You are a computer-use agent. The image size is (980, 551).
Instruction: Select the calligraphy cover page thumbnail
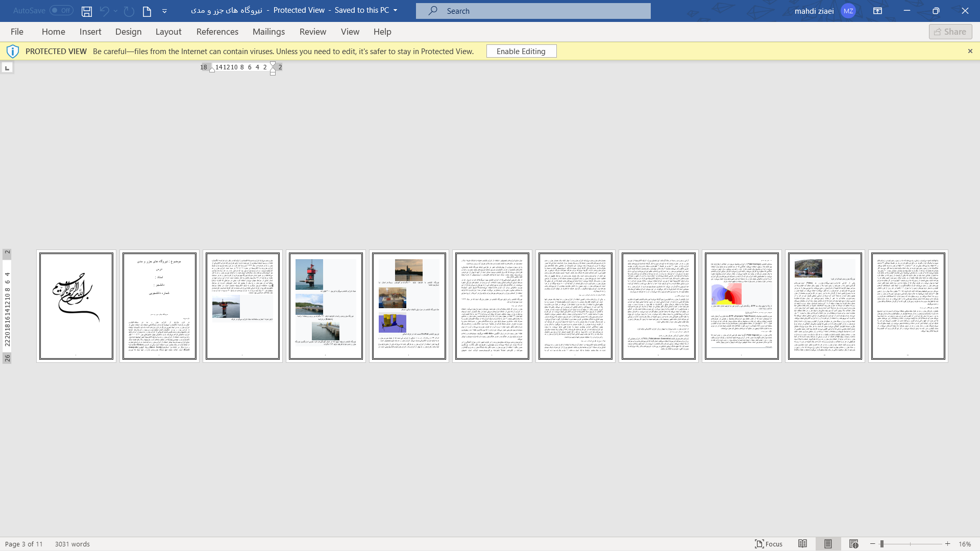76,306
